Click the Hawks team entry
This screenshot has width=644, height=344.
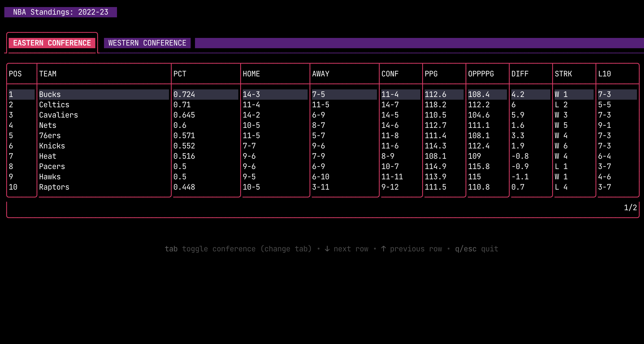coord(50,177)
